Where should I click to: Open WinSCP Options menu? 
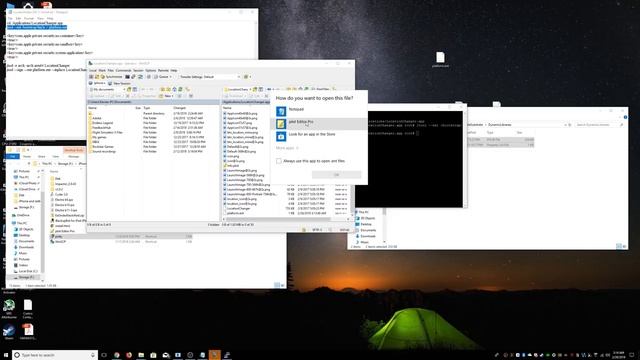pyautogui.click(x=151, y=70)
